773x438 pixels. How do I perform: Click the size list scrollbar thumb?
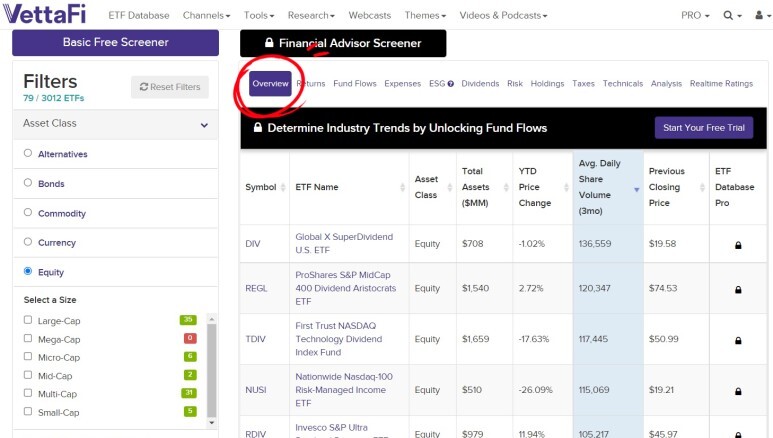pyautogui.click(x=211, y=370)
